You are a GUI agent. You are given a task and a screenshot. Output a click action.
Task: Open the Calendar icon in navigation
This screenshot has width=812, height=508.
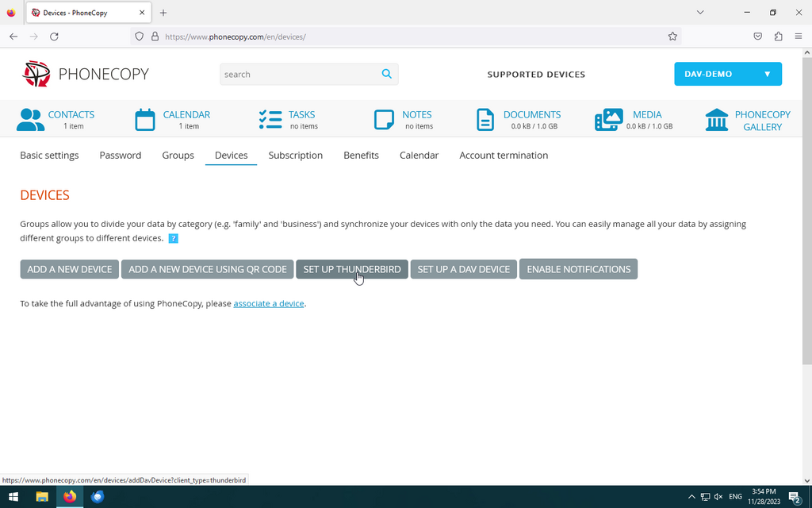click(145, 120)
